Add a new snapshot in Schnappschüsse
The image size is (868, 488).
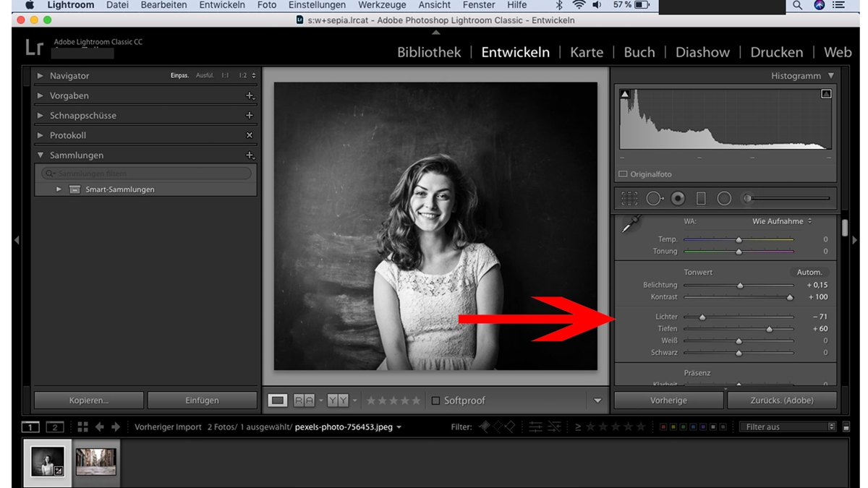pyautogui.click(x=250, y=116)
